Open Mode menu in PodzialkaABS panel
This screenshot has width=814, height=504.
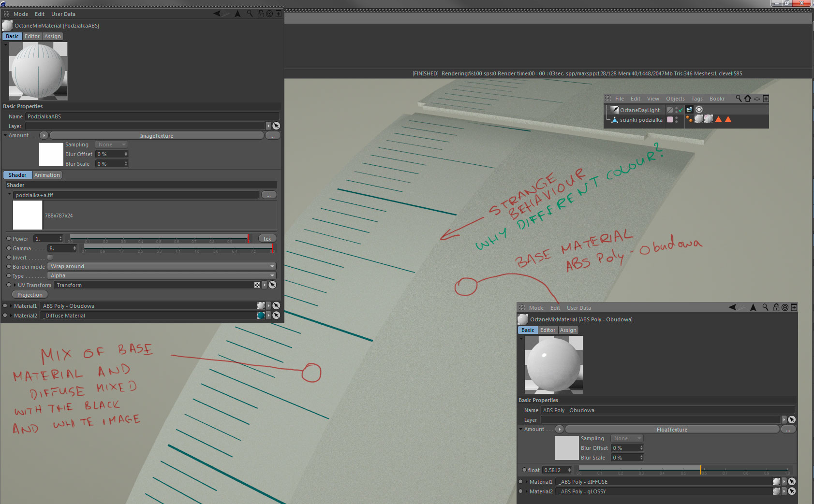tap(21, 14)
